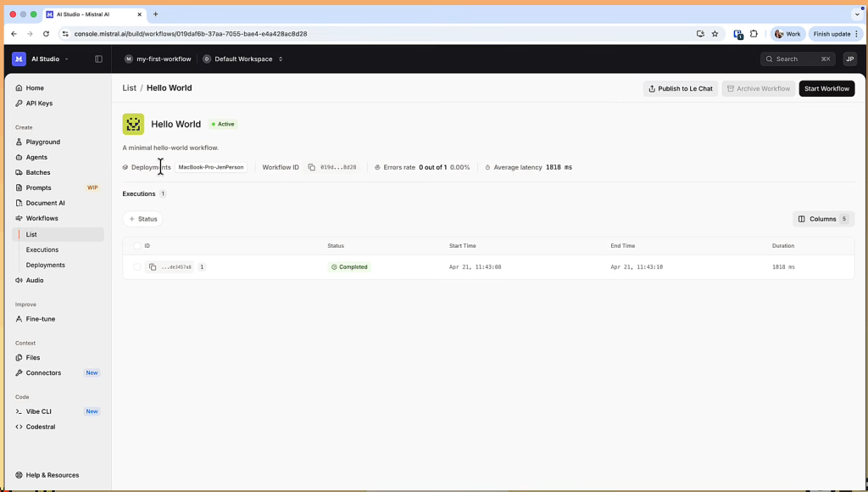The width and height of the screenshot is (868, 492).
Task: Add a Status filter
Action: coord(143,219)
